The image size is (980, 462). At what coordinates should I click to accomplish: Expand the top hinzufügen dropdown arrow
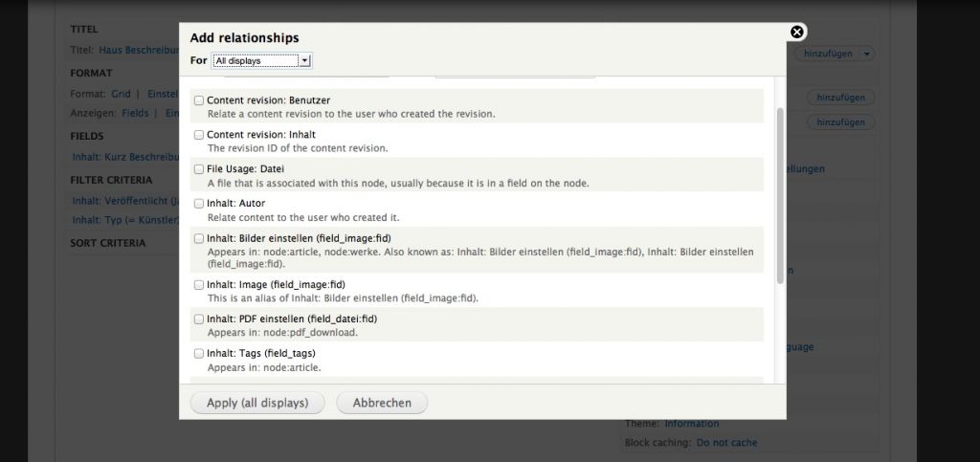(867, 55)
